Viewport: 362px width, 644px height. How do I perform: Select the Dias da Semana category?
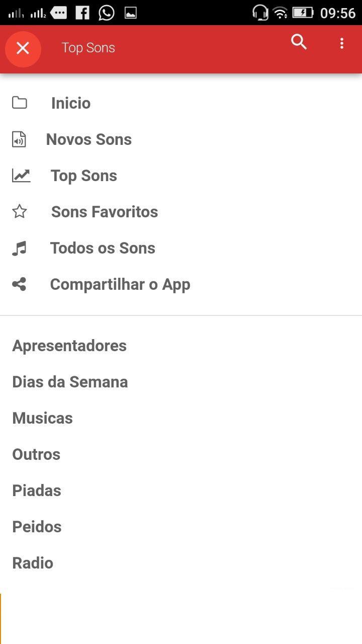point(70,382)
